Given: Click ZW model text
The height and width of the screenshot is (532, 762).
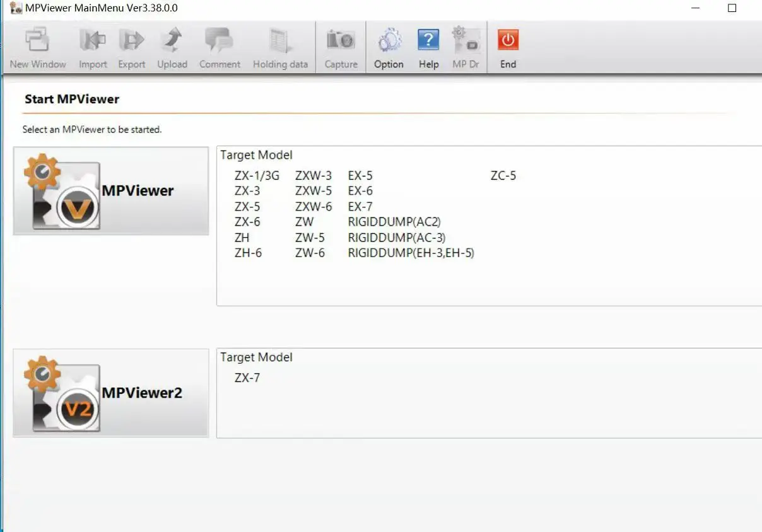Looking at the screenshot, I should [304, 222].
